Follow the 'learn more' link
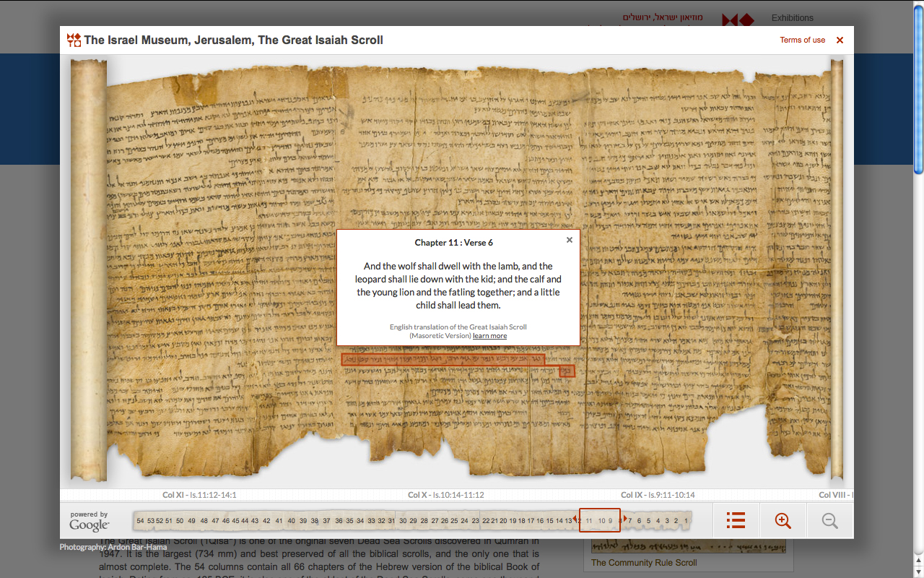 (x=489, y=336)
